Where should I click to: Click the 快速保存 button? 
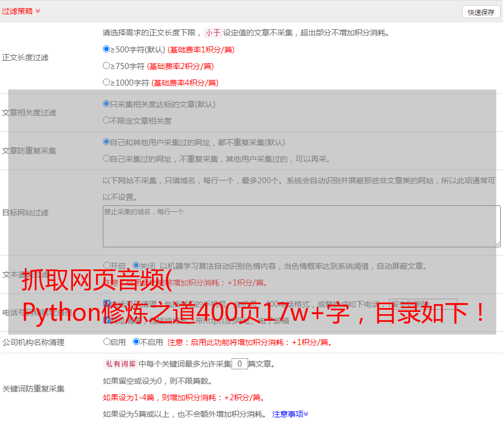[481, 12]
